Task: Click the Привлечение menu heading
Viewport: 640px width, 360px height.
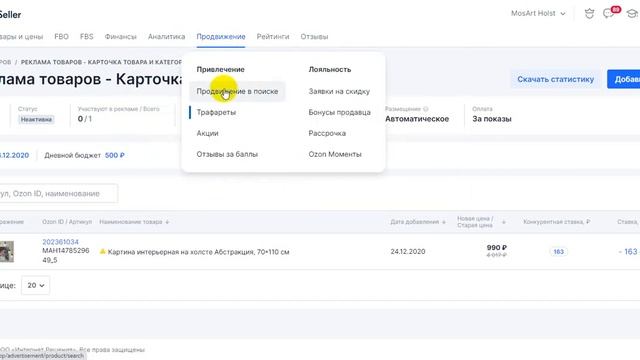Action: (x=220, y=69)
